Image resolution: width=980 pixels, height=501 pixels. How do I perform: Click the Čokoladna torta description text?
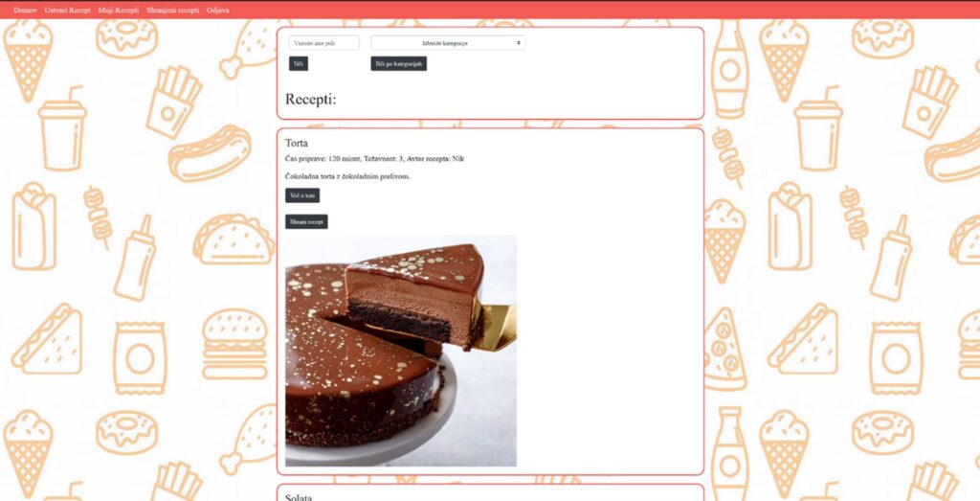[x=347, y=176]
